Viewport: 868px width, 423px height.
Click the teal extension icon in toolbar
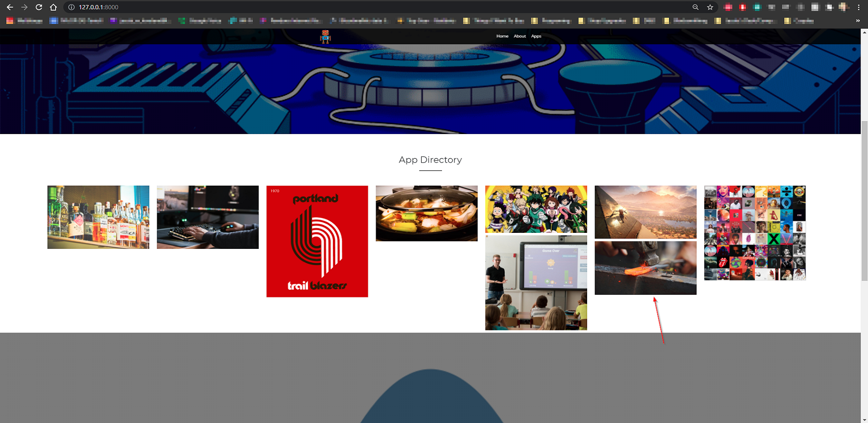[x=757, y=7]
